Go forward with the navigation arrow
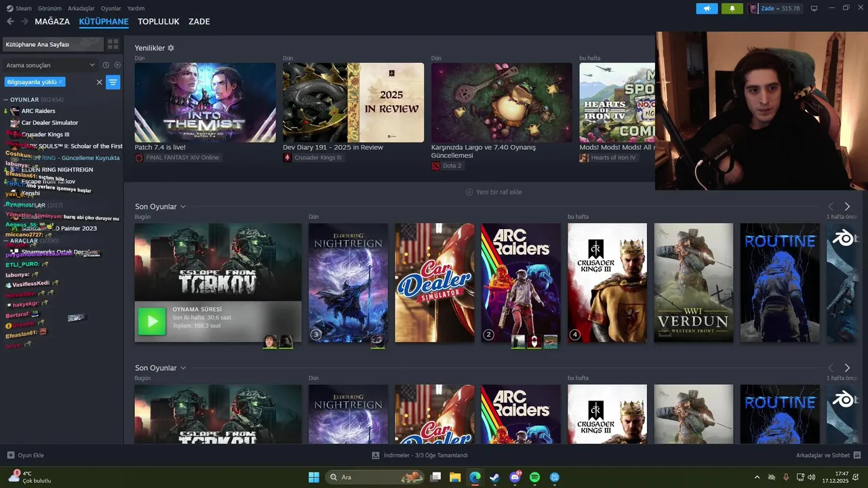 point(24,22)
